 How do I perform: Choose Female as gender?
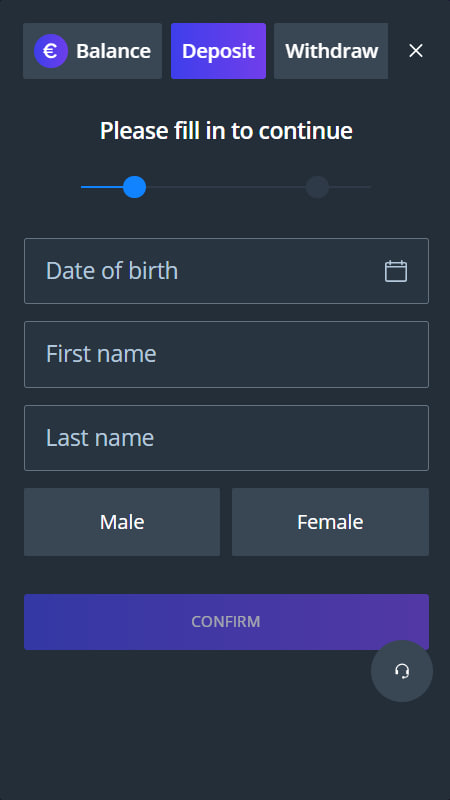(x=330, y=522)
